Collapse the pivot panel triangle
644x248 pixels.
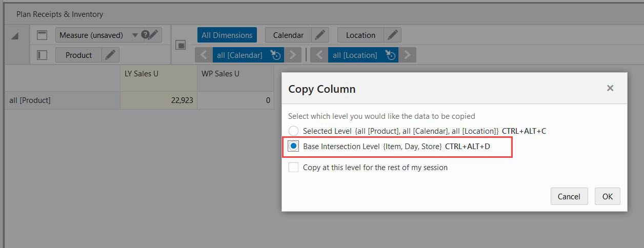(16, 36)
